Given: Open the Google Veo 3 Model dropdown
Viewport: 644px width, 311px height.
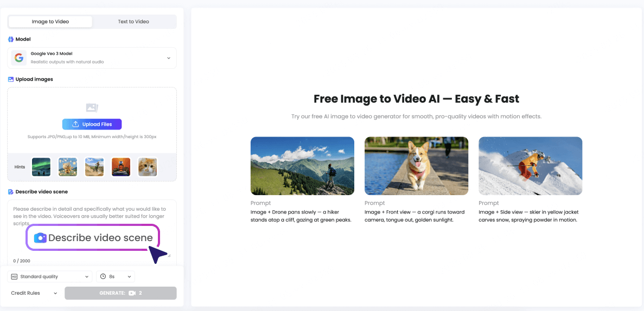Looking at the screenshot, I should tap(92, 57).
